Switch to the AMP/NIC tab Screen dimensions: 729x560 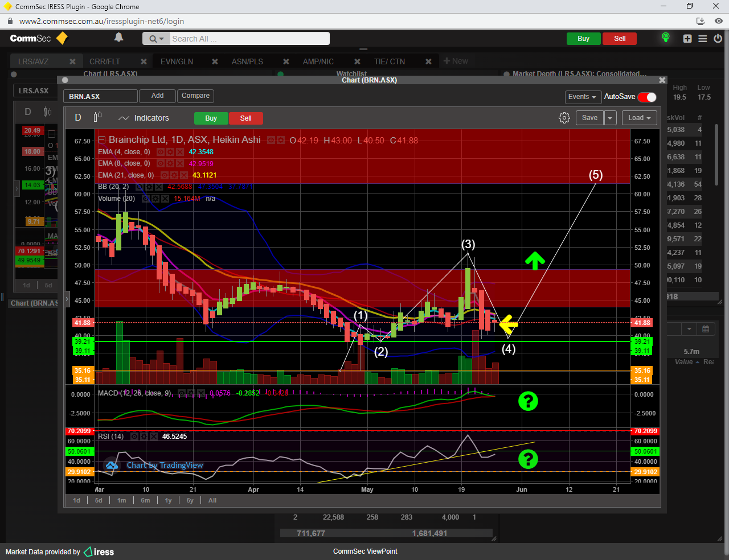pyautogui.click(x=318, y=61)
